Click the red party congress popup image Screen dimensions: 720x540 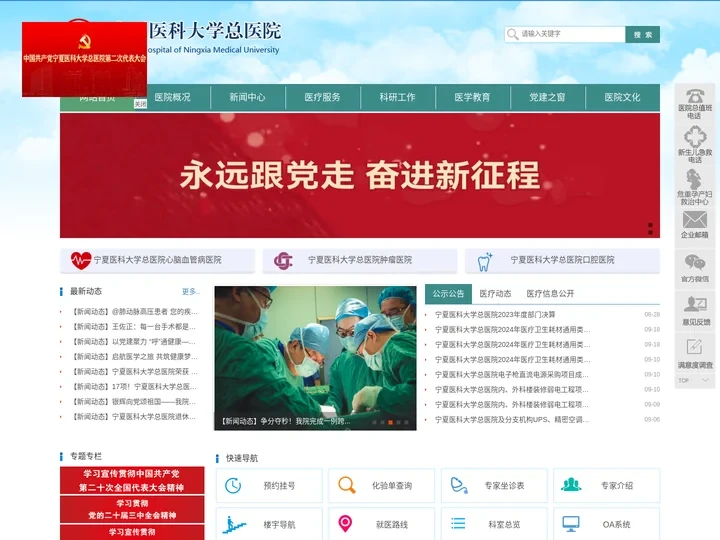(x=84, y=59)
